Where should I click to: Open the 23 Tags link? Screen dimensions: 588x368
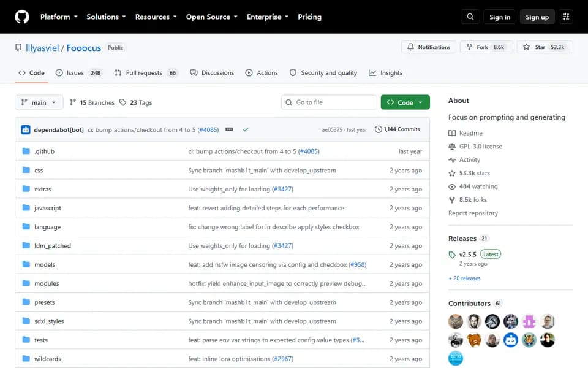click(x=136, y=102)
